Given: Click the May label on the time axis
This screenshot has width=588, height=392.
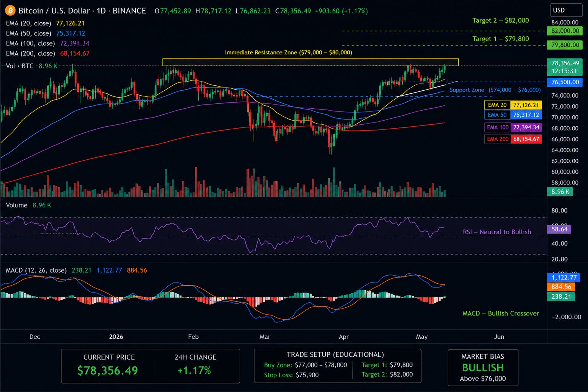Looking at the screenshot, I should pos(422,337).
